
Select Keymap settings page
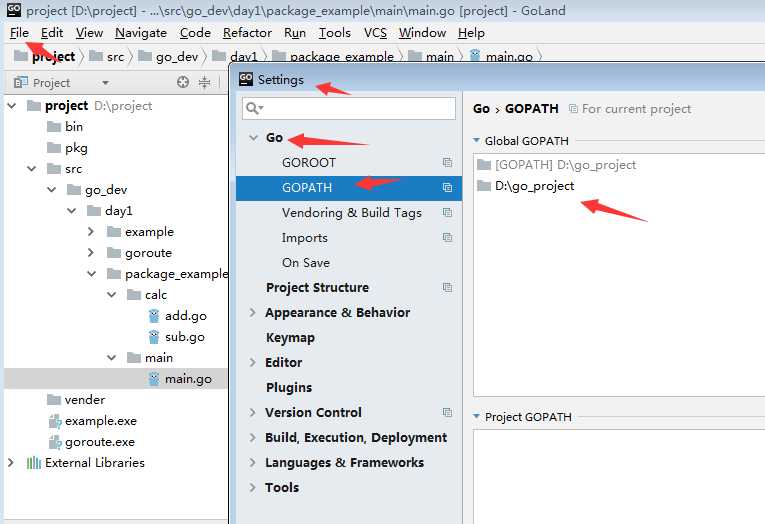click(290, 338)
